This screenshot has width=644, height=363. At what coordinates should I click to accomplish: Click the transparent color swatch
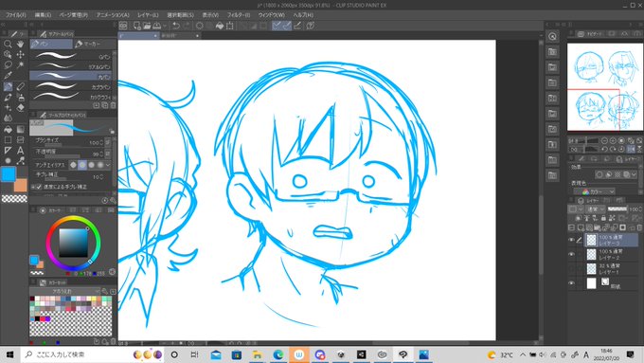tap(14, 199)
